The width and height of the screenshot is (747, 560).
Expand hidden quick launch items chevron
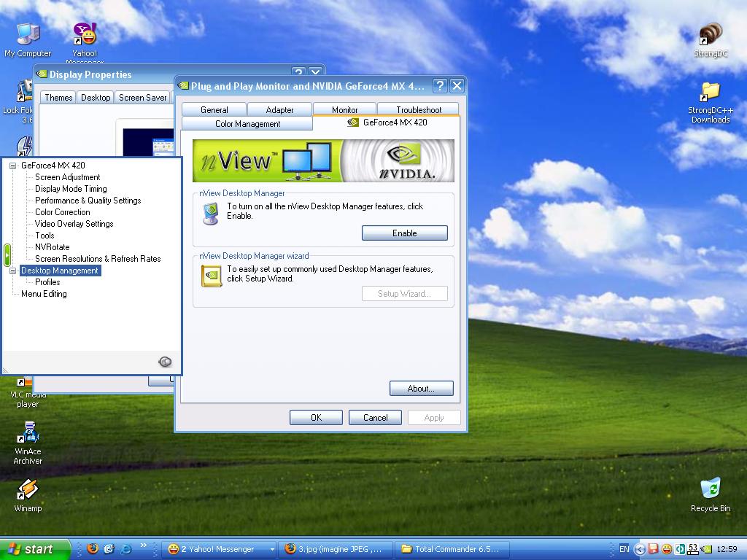click(x=144, y=545)
